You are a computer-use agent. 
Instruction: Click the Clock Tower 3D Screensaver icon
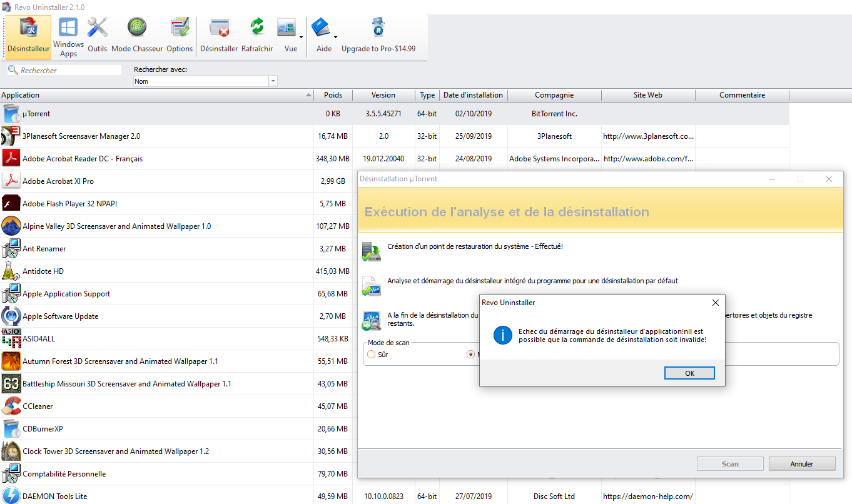coord(11,451)
